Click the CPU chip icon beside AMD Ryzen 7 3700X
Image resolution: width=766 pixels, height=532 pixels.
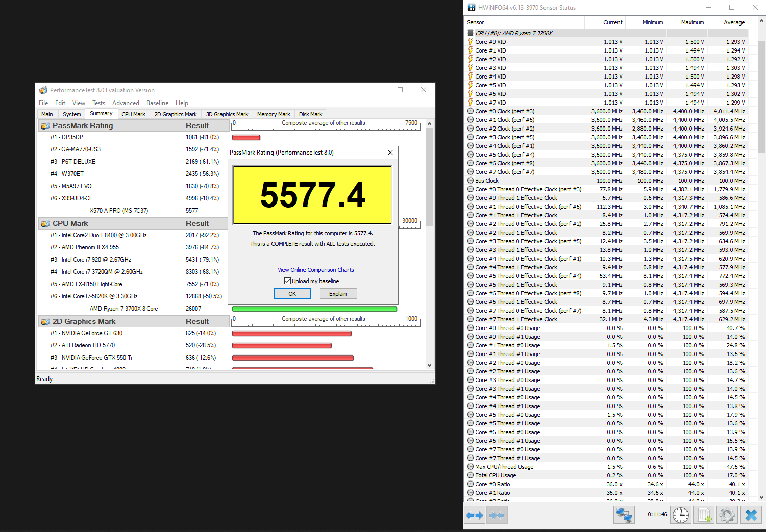point(471,33)
